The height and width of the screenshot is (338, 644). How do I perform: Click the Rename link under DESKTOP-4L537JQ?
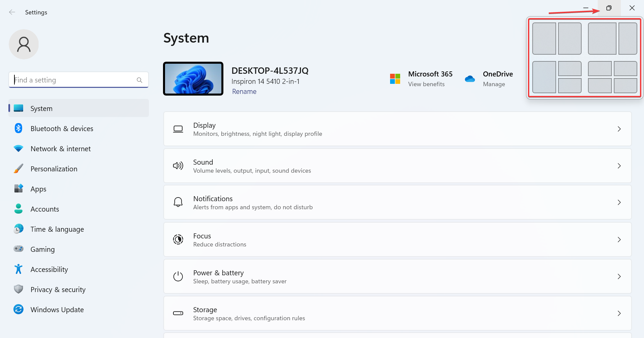244,91
